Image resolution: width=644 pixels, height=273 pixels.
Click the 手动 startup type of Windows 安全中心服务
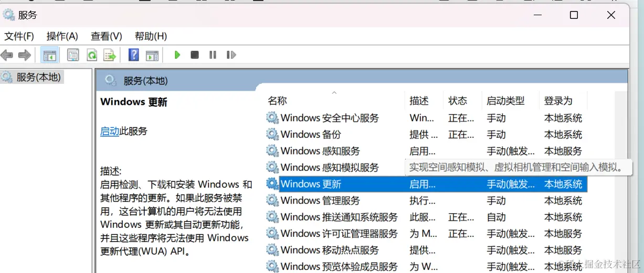click(x=496, y=118)
